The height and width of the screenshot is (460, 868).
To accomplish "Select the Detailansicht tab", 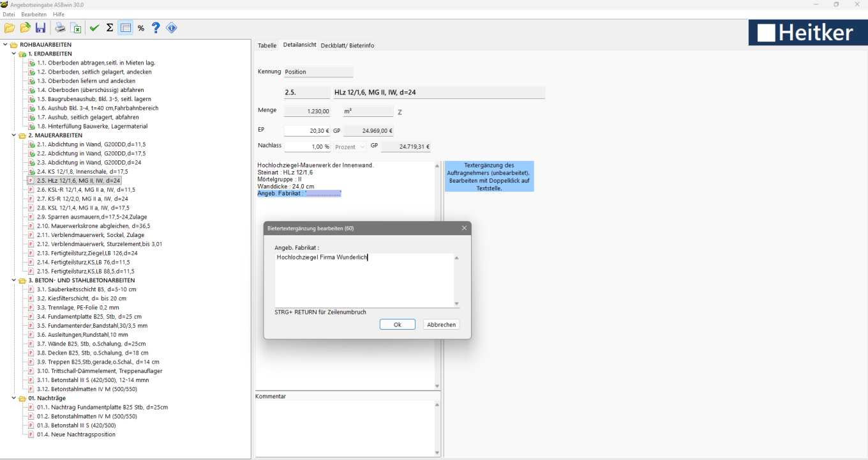I will (299, 45).
